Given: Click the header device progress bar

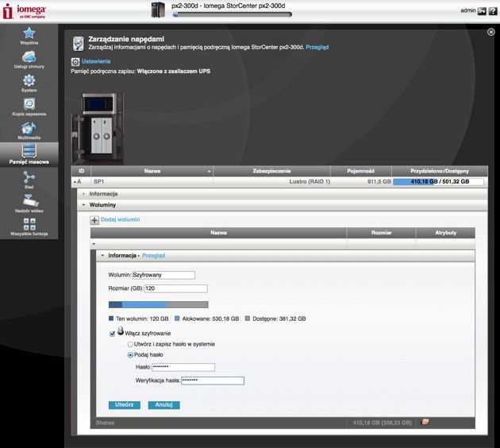Looking at the screenshot, I should pyautogui.click(x=232, y=14).
